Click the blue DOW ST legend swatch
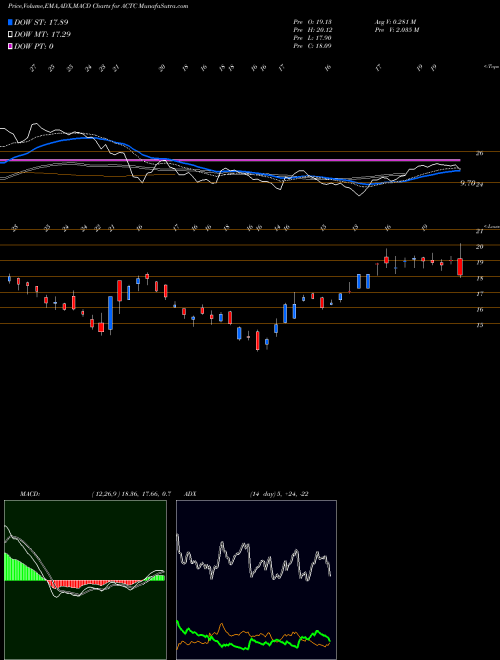This screenshot has width=500, height=660. tap(11, 22)
